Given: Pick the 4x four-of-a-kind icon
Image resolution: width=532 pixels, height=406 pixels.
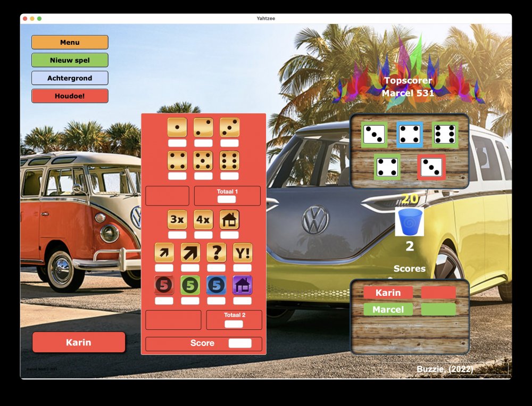Looking at the screenshot, I should [203, 219].
